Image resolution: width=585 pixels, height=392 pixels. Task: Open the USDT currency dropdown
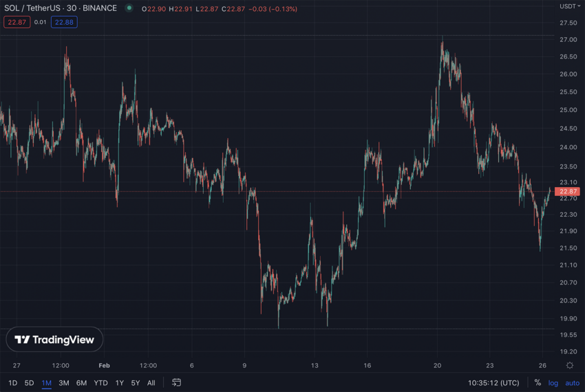point(570,6)
